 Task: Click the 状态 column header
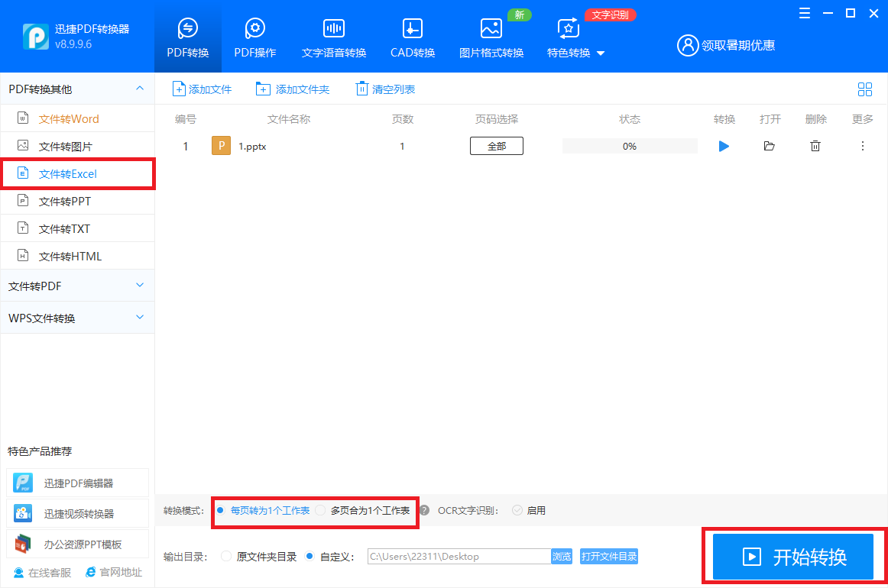tap(630, 119)
